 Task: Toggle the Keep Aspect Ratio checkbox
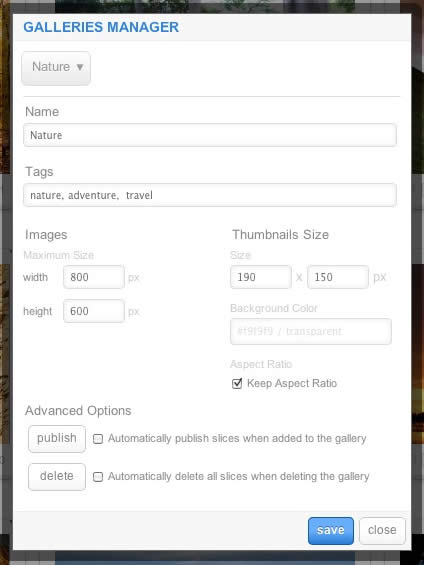point(237,383)
